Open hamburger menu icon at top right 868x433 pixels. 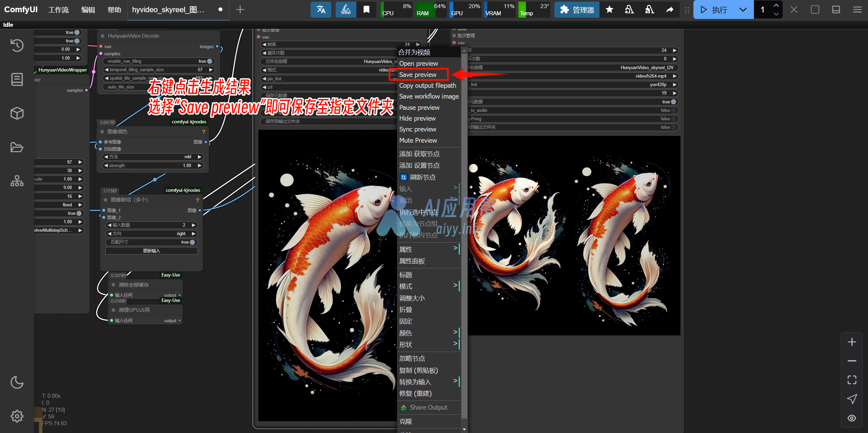[857, 9]
